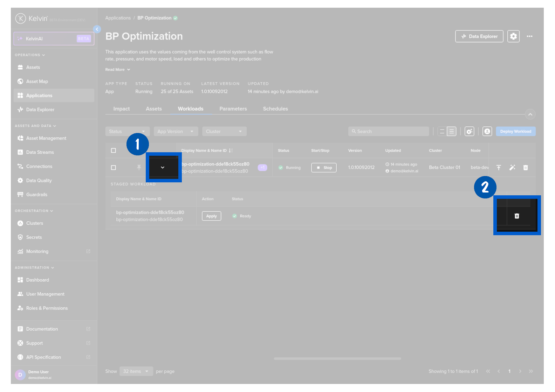Open the Status filter dropdown
This screenshot has height=392, width=555.
[x=127, y=132]
